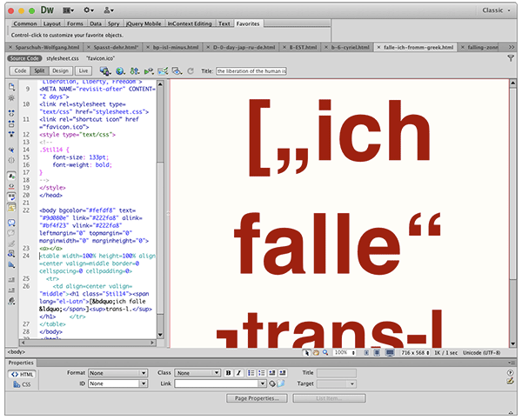Click the Source Code related file button
The width and height of the screenshot is (522, 420).
(24, 58)
